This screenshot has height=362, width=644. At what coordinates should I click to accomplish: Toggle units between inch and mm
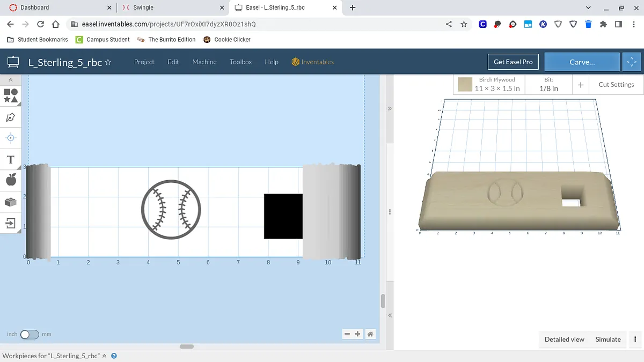[30, 334]
